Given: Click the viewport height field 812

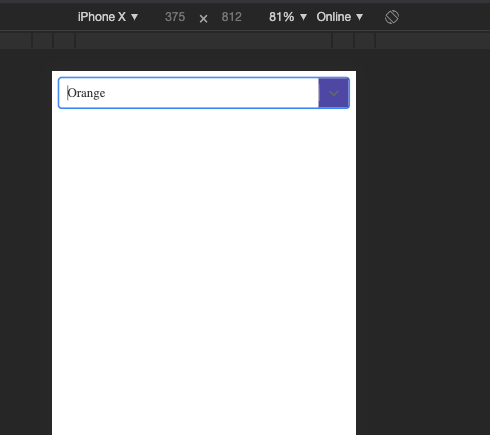Looking at the screenshot, I should (x=231, y=17).
